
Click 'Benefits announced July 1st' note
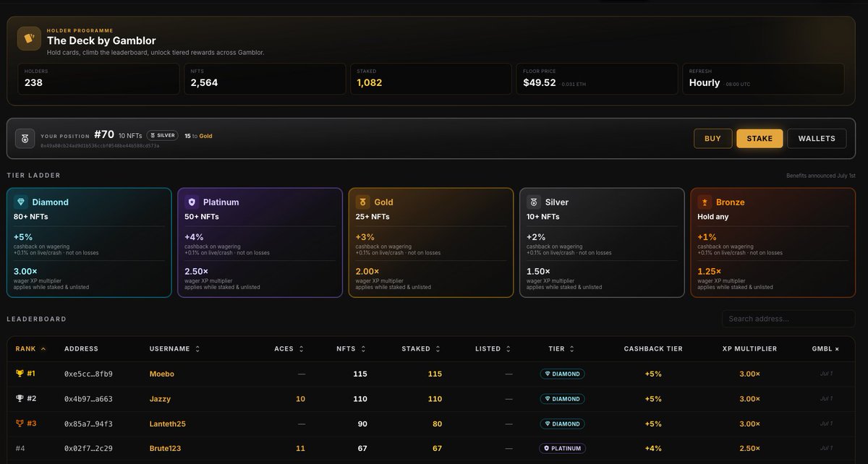821,176
